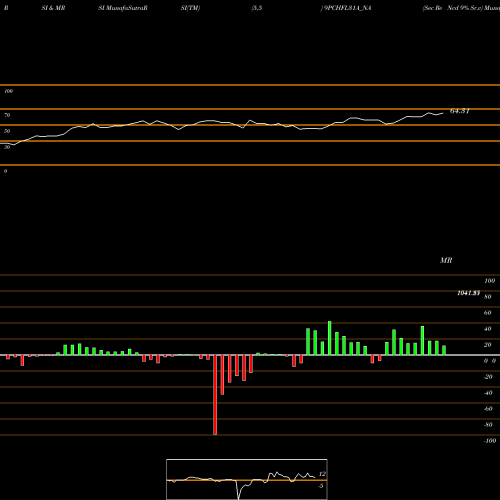Click the value 1041.33 near MR axis
The height and width of the screenshot is (500, 500).
(x=468, y=293)
